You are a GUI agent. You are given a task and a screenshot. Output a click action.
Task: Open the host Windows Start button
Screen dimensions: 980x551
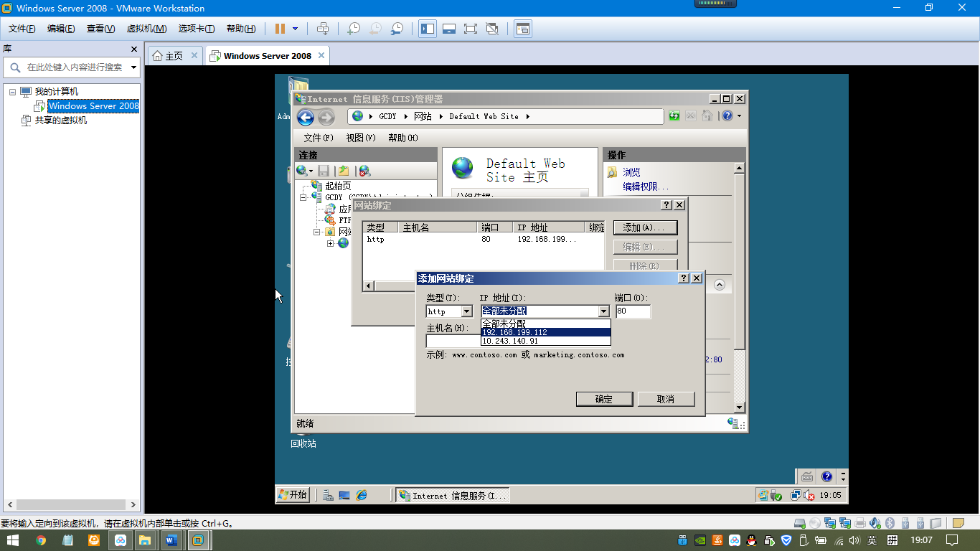13,540
